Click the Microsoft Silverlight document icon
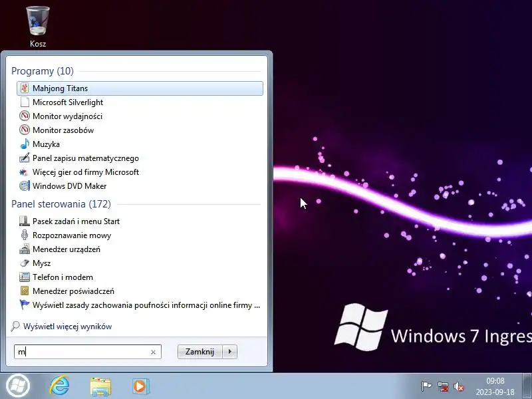 pos(25,102)
